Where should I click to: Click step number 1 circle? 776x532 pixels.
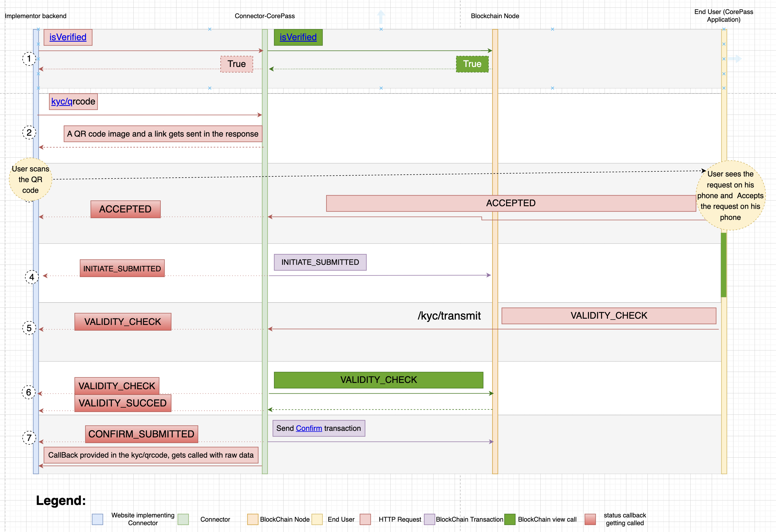(x=29, y=59)
